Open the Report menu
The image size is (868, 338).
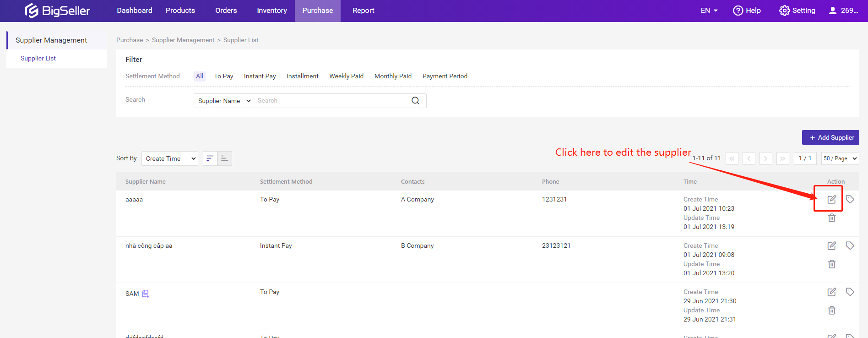coord(363,11)
